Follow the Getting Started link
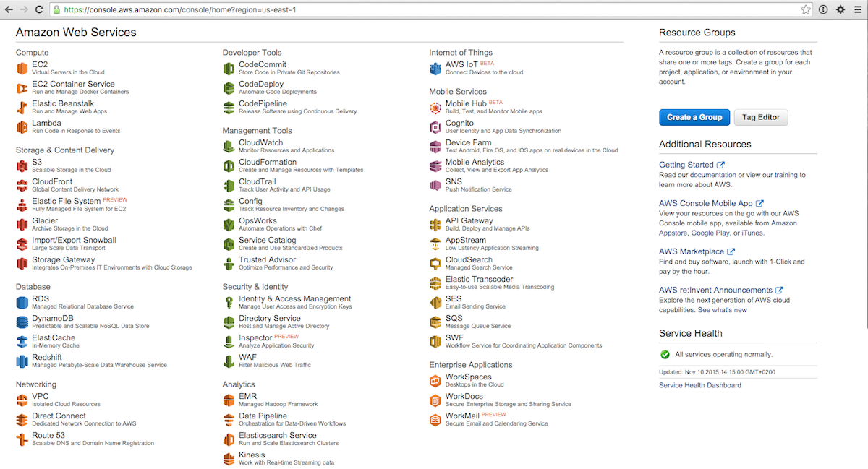 [692, 165]
